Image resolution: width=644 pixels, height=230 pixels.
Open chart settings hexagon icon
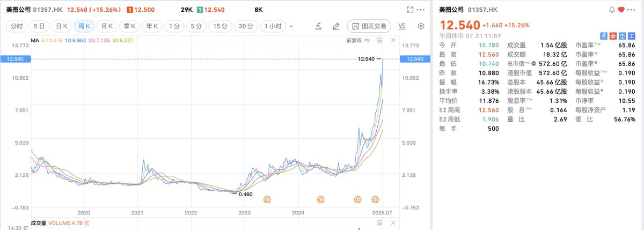click(421, 26)
